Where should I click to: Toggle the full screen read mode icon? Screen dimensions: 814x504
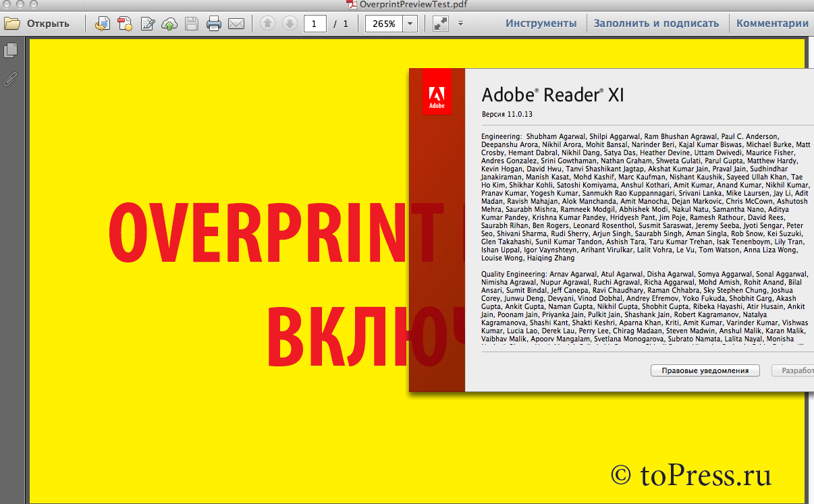[x=441, y=24]
